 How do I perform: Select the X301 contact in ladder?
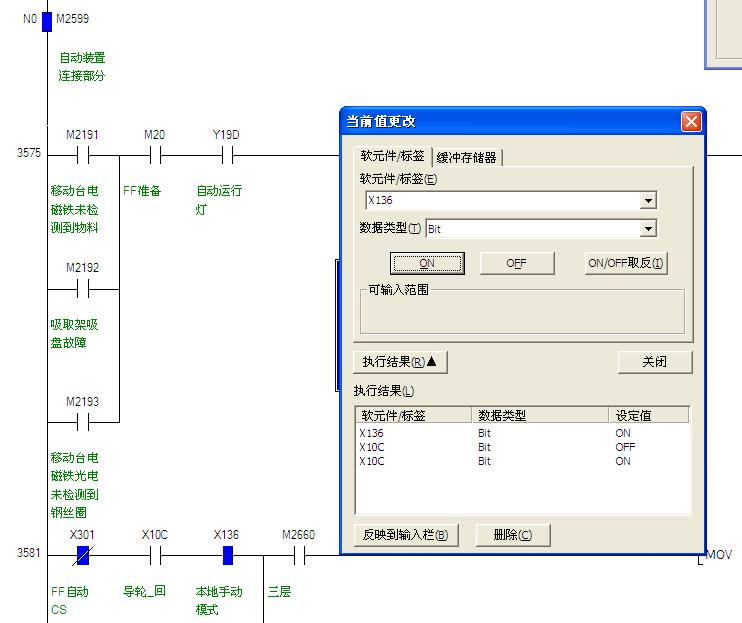(x=83, y=555)
